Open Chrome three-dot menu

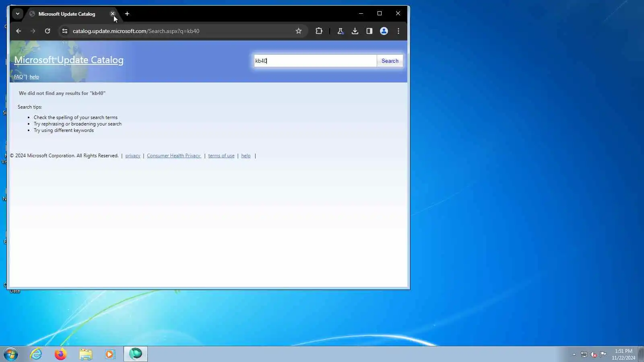click(x=398, y=31)
